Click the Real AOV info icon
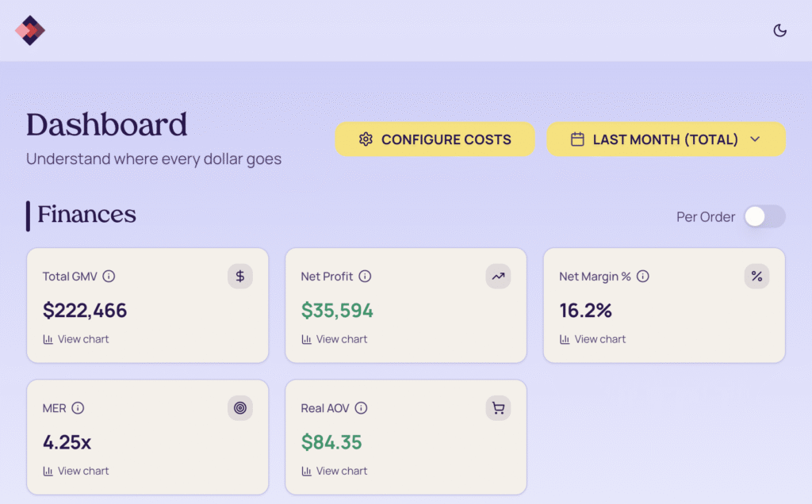The image size is (812, 504). coord(361,408)
